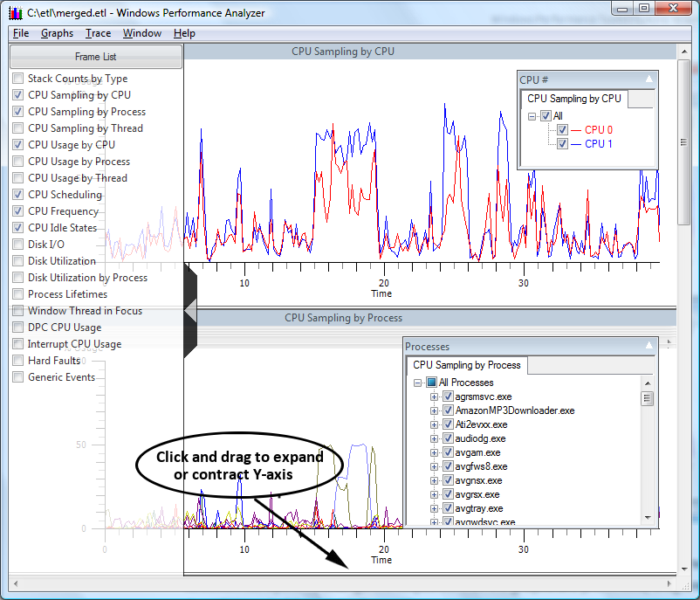Open the Window menu
Image resolution: width=700 pixels, height=600 pixels.
point(142,33)
